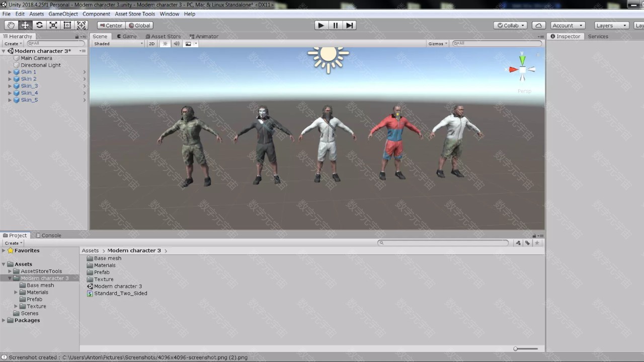644x362 pixels.
Task: Toggle scene lighting sun icon
Action: point(165,44)
